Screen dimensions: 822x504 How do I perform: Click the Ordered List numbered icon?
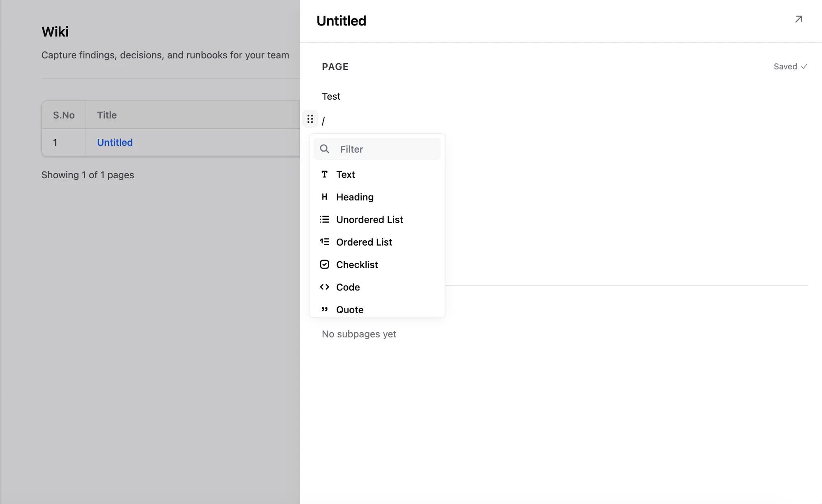click(324, 242)
